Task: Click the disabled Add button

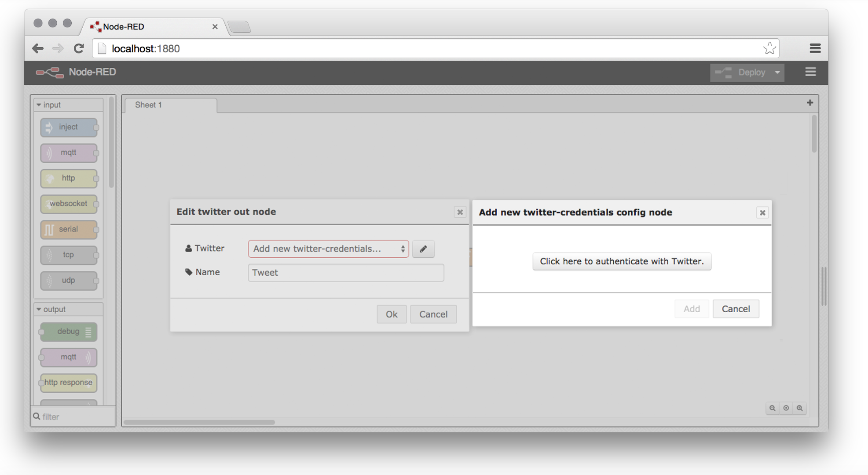Action: point(692,309)
